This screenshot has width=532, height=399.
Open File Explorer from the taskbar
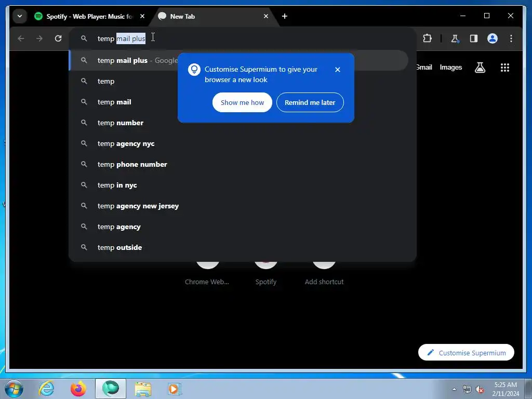click(x=143, y=389)
